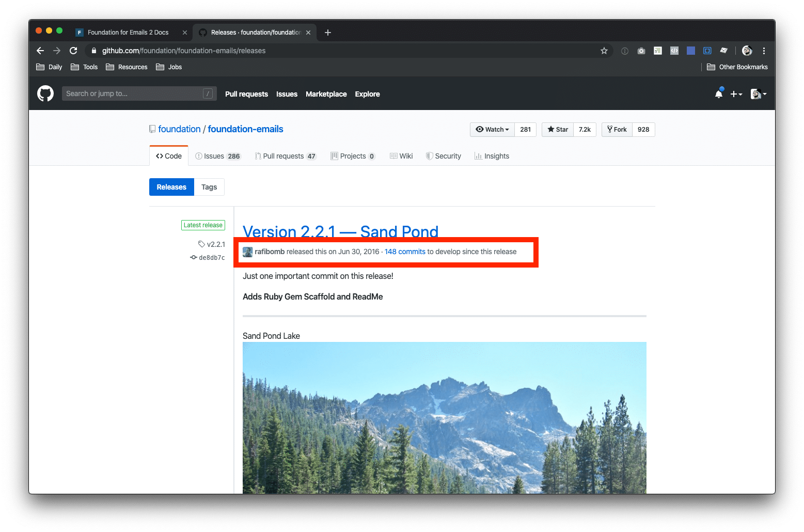Close the Foundation for Emails 2 Docs tab
The image size is (804, 532).
(185, 33)
